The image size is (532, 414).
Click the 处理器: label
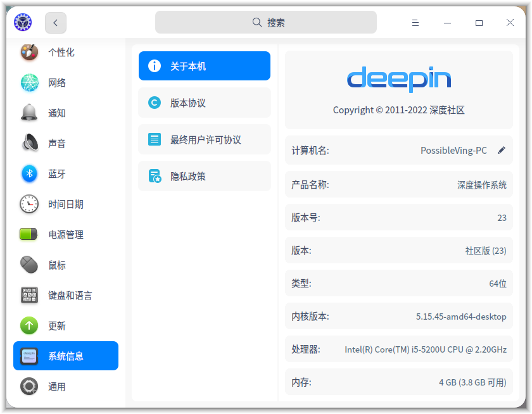click(306, 349)
